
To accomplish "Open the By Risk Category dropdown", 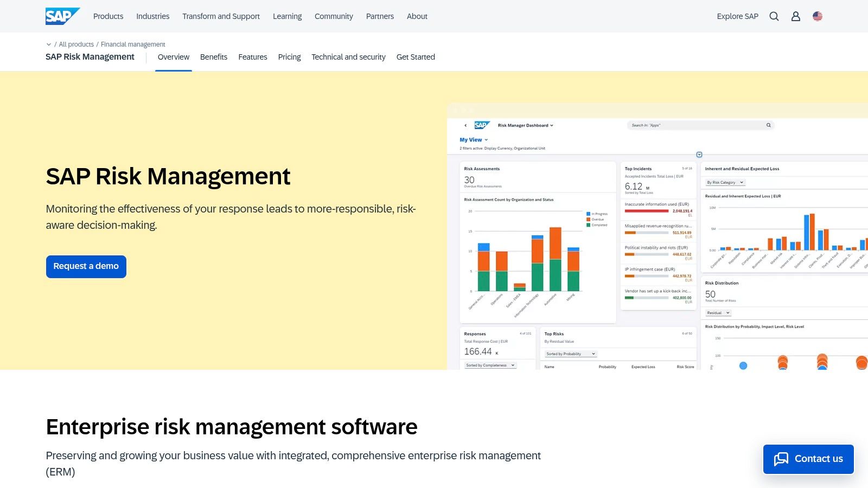I will (x=724, y=182).
